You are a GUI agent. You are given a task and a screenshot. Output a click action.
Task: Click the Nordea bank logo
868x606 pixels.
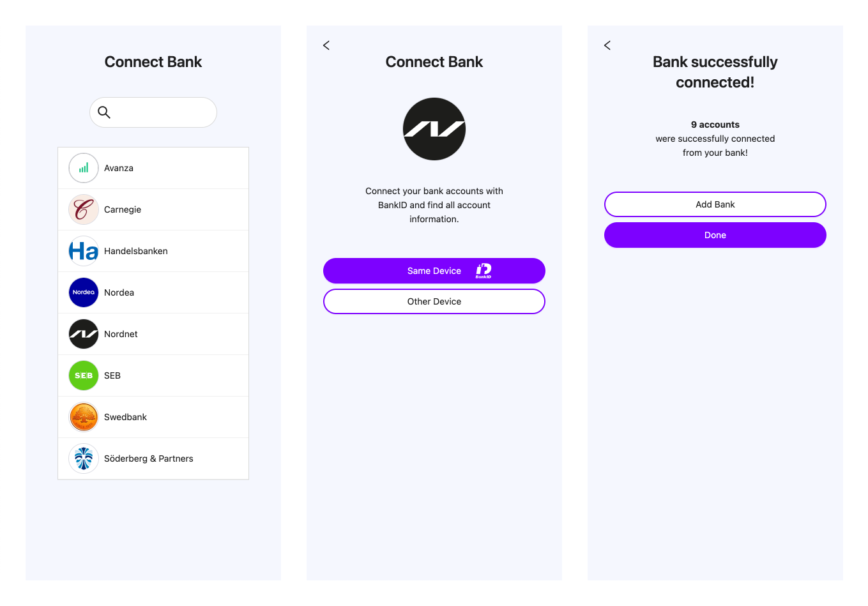(x=84, y=292)
